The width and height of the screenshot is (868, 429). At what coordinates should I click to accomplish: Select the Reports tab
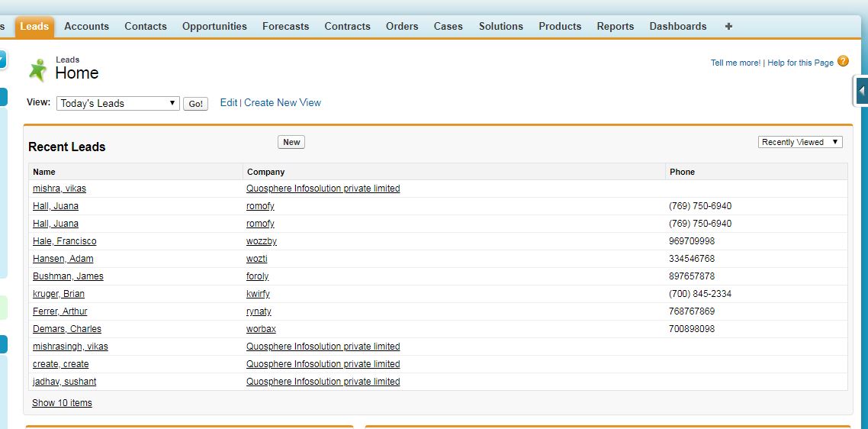(x=615, y=26)
